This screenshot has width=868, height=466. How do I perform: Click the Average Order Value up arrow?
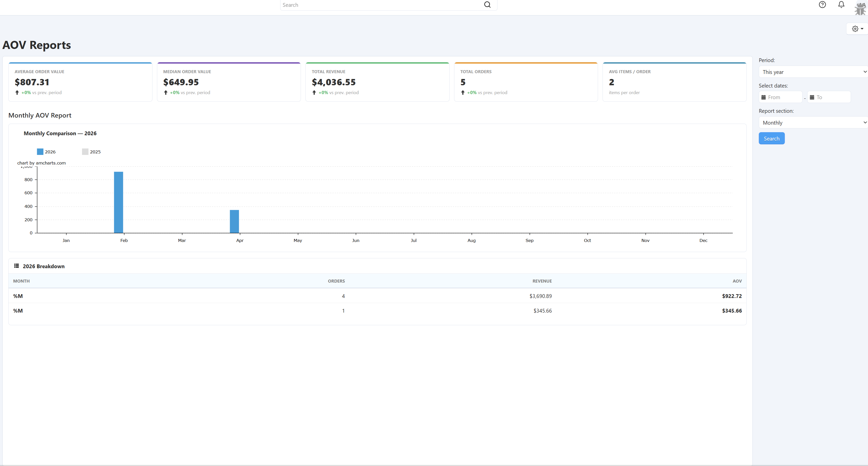[17, 93]
